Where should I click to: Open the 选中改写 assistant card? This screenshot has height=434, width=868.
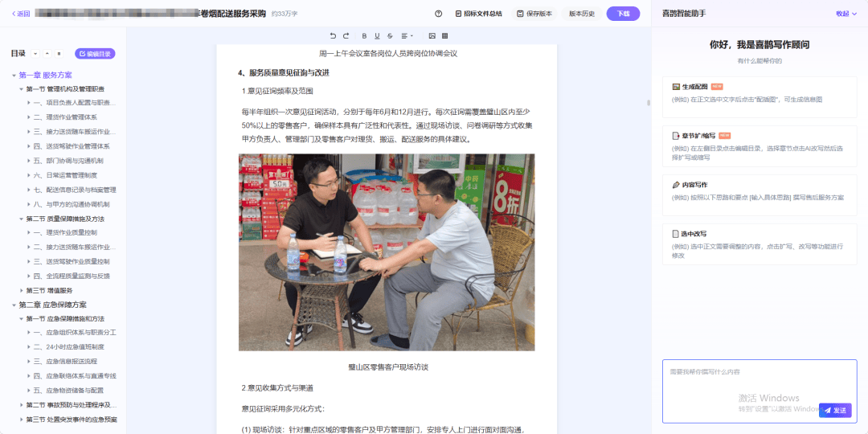[x=759, y=244]
